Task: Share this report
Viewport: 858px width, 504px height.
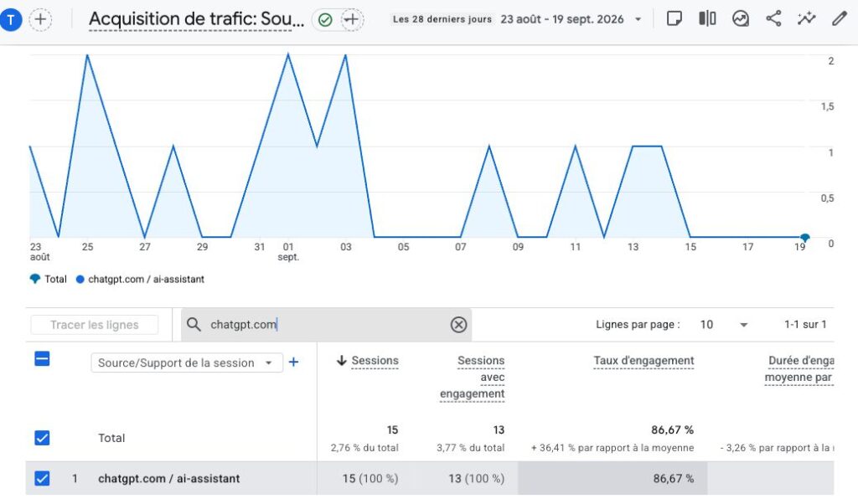Action: 773,19
